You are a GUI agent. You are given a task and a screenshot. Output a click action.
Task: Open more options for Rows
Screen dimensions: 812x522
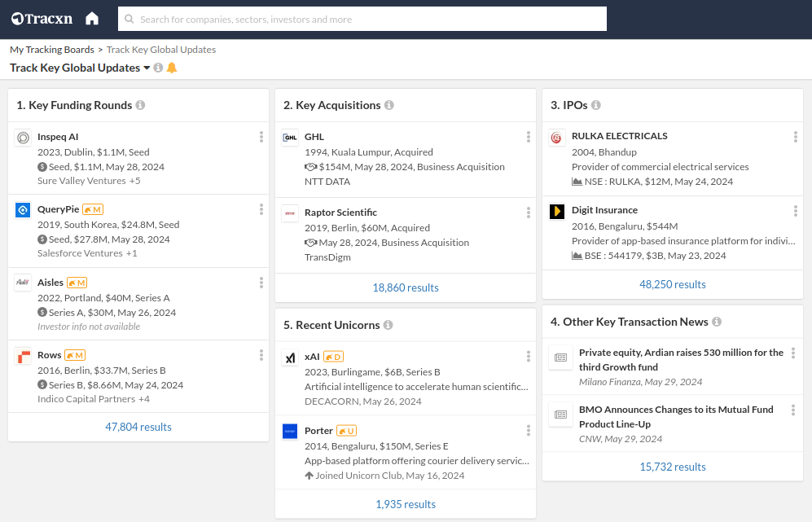(261, 355)
